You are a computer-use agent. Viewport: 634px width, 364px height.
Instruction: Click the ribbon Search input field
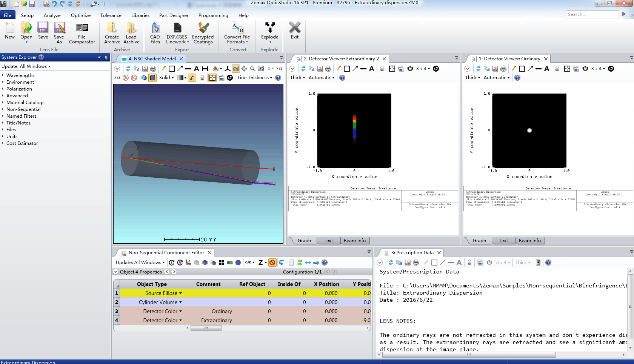pyautogui.click(x=592, y=14)
